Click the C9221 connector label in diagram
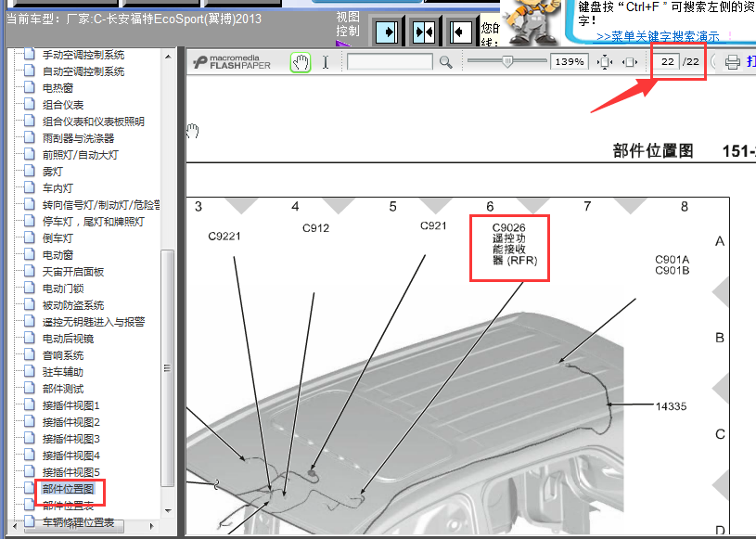Screen dimensions: 756x539 [x=224, y=237]
